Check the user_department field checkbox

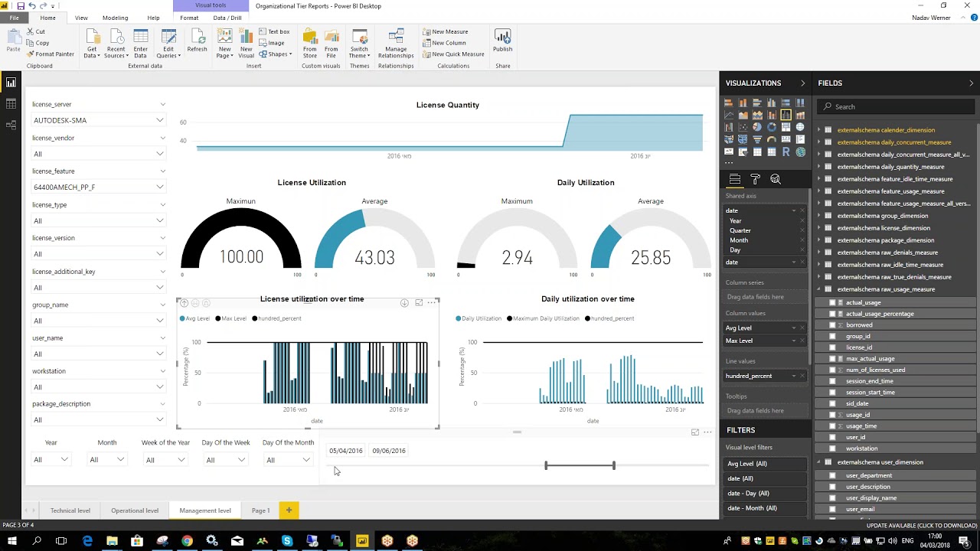[832, 475]
